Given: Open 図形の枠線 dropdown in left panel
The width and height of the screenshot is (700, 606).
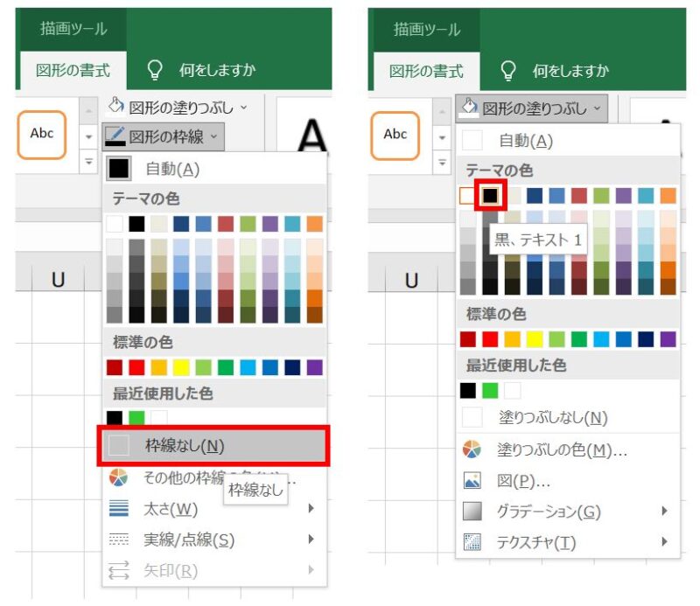Looking at the screenshot, I should click(163, 136).
